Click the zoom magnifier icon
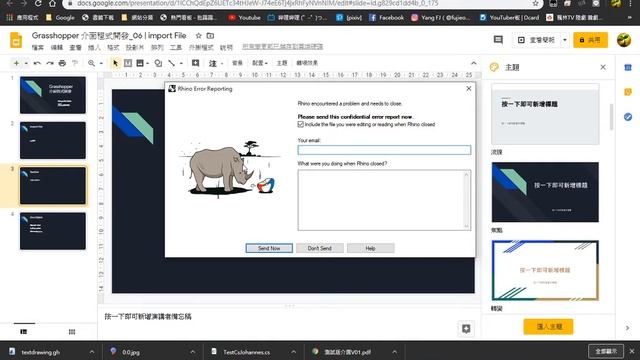The width and height of the screenshot is (640, 360). pyautogui.click(x=91, y=63)
